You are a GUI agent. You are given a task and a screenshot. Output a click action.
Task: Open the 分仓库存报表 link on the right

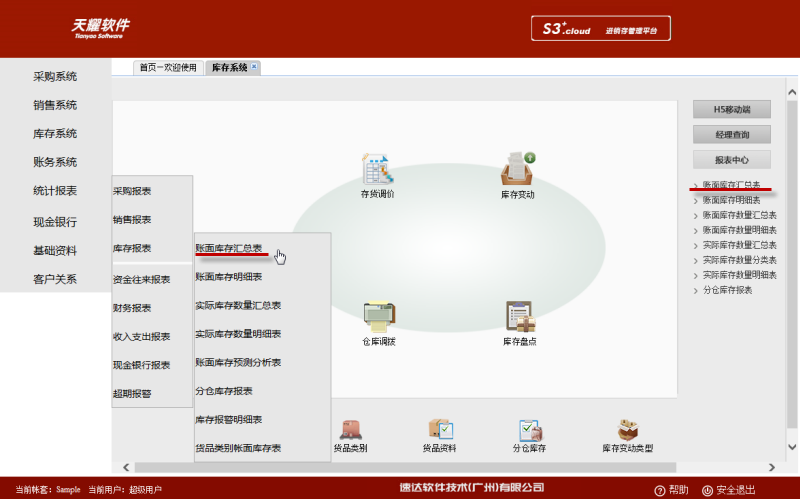tap(727, 290)
